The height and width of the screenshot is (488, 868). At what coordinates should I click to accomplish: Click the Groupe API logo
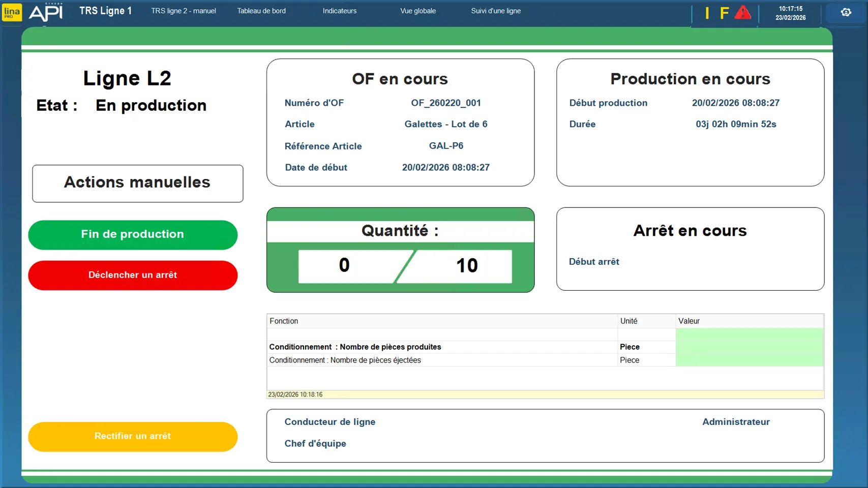(x=46, y=12)
